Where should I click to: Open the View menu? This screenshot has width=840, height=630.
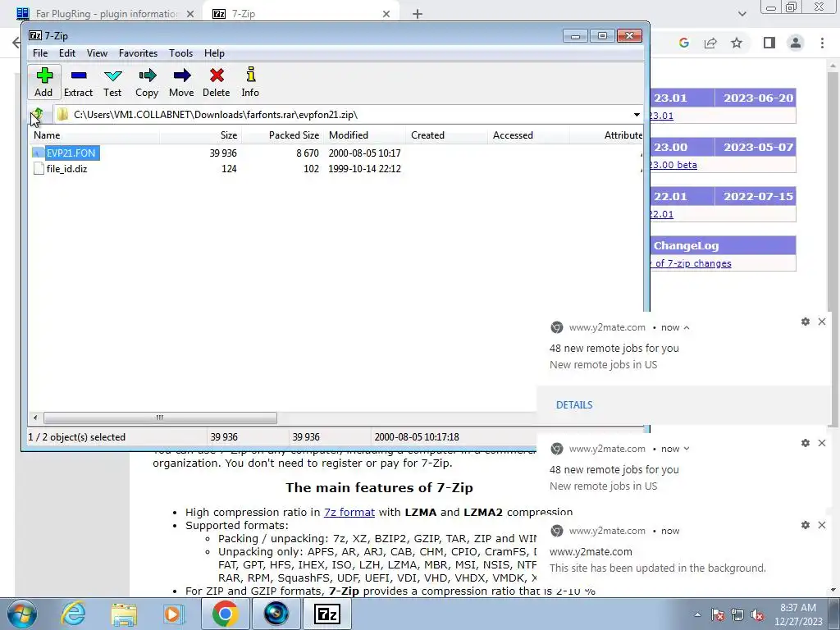[97, 53]
